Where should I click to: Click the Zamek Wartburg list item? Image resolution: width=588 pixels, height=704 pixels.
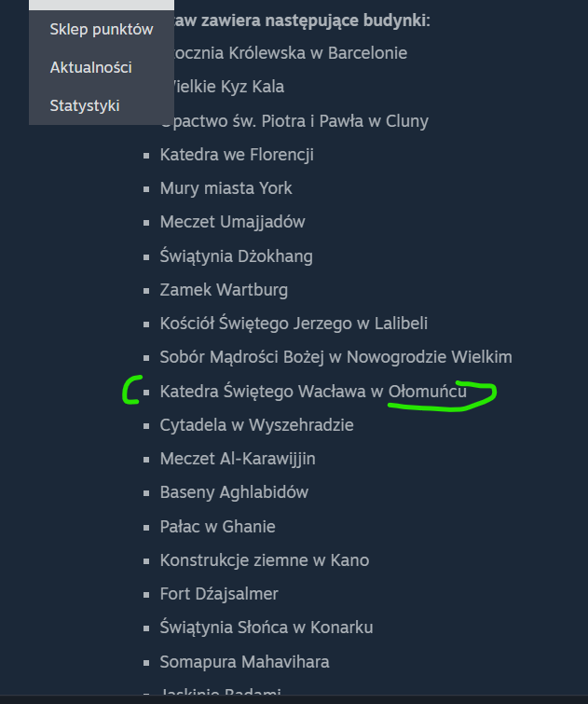point(224,290)
